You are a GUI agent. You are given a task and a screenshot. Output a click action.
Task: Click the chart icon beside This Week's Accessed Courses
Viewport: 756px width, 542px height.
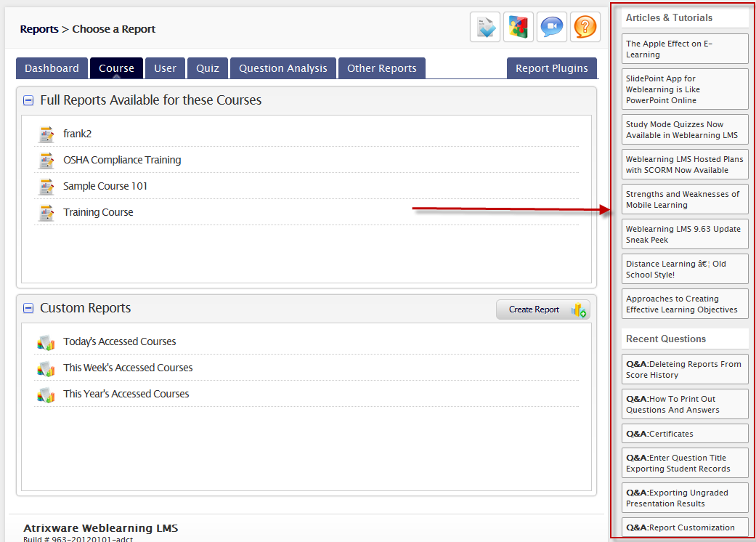pyautogui.click(x=46, y=368)
